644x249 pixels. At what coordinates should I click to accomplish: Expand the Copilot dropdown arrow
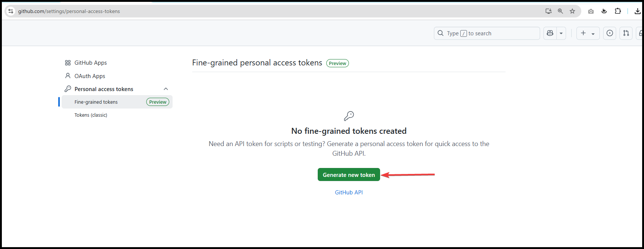pos(561,33)
